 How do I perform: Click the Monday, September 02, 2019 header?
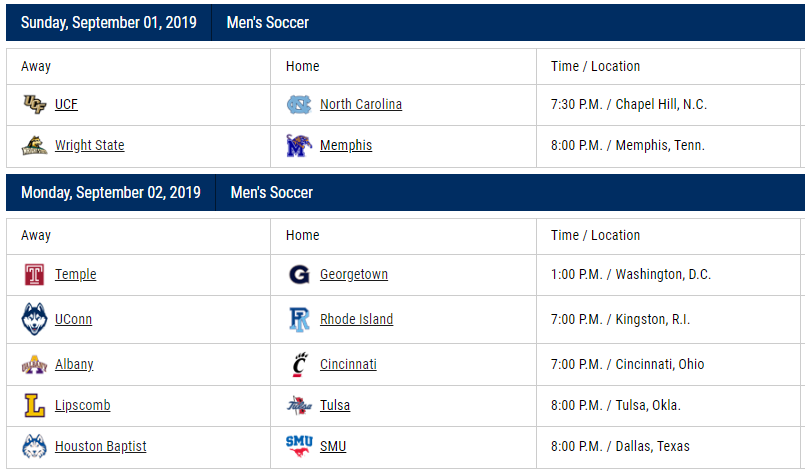(111, 193)
